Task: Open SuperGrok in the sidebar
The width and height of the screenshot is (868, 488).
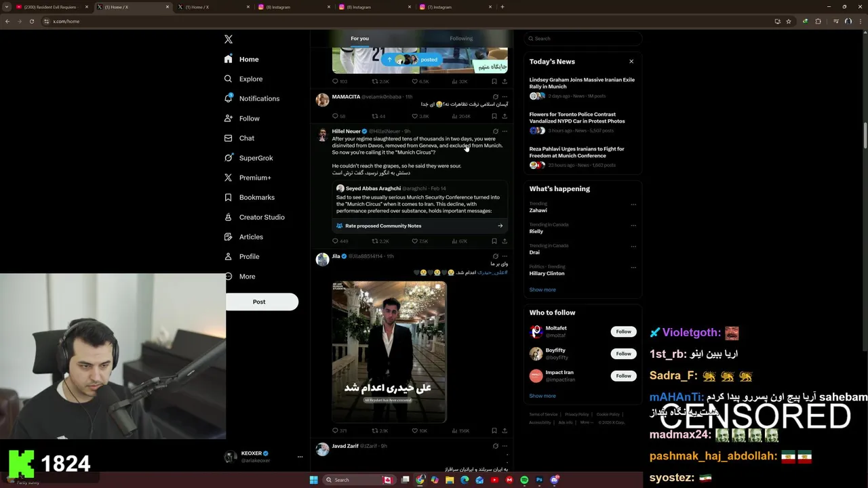Action: coord(249,158)
